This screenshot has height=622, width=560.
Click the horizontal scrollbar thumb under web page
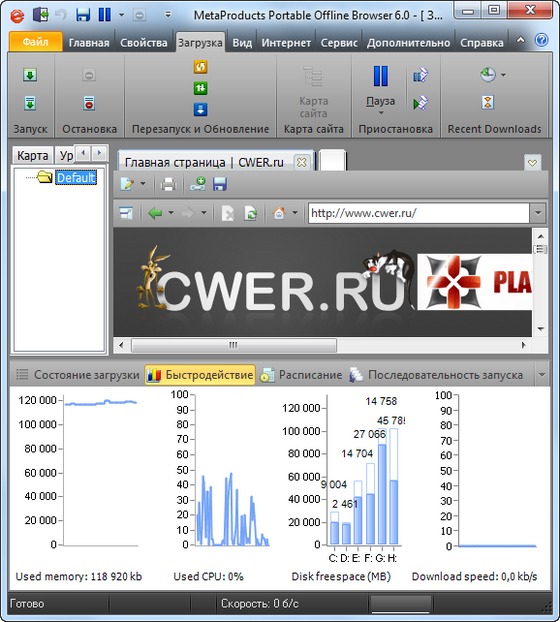pyautogui.click(x=234, y=345)
